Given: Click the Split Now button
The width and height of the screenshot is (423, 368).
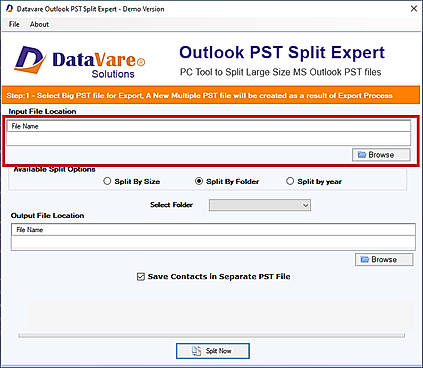Looking at the screenshot, I should [x=213, y=351].
